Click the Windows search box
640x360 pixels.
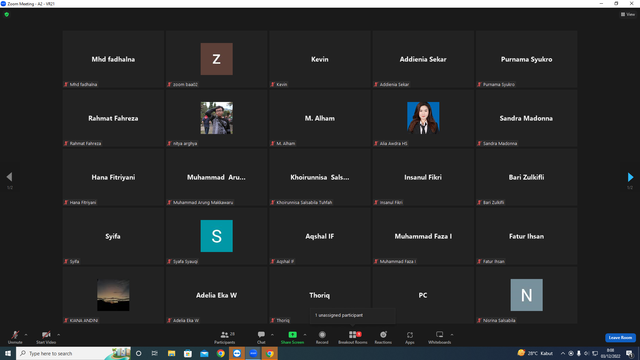coord(73,353)
